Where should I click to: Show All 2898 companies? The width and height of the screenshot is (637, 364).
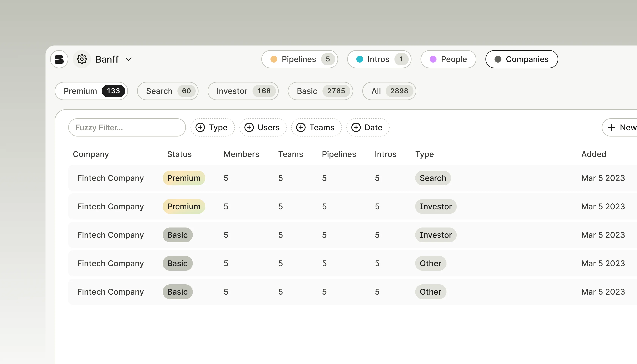tap(389, 91)
